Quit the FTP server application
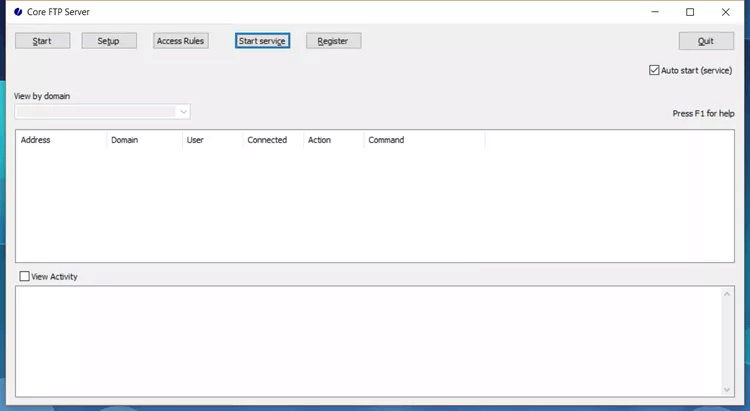 [x=705, y=41]
